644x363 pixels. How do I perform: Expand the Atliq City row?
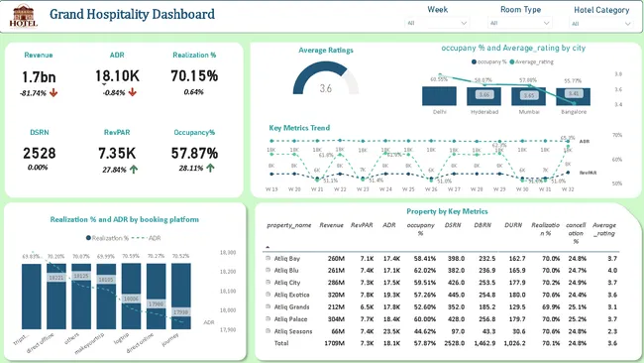click(x=268, y=283)
